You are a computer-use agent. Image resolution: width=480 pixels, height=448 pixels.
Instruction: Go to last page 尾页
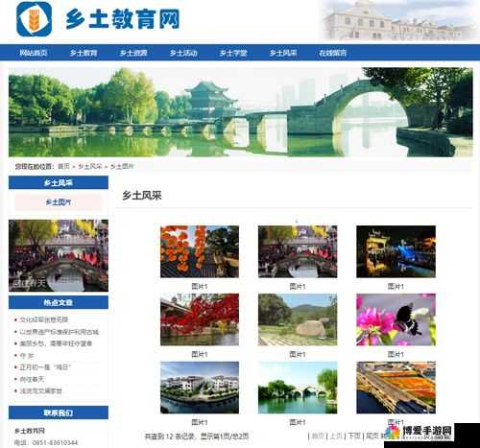click(372, 436)
